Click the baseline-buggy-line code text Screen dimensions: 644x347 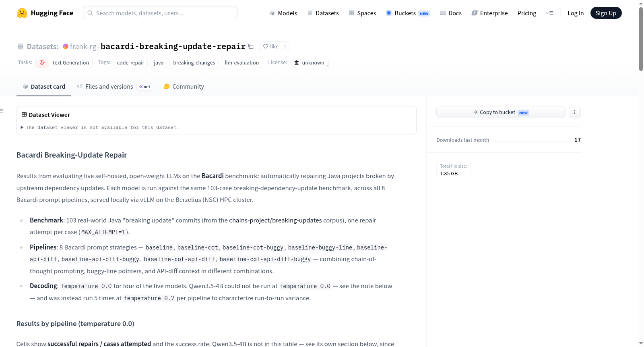(x=320, y=247)
